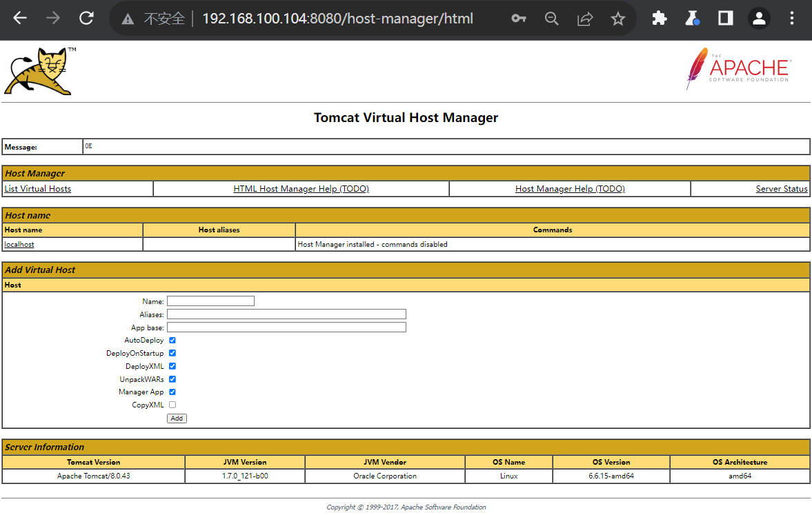Open the saved passwords key icon

(518, 19)
